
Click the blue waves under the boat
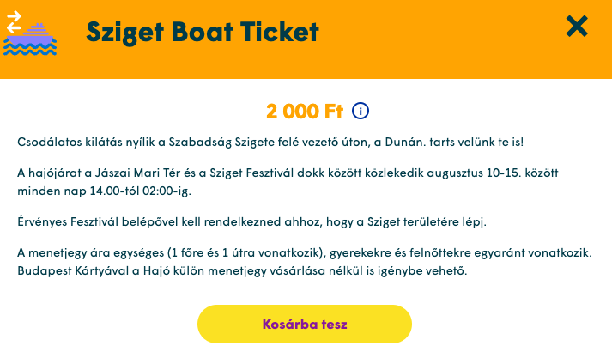[x=30, y=50]
